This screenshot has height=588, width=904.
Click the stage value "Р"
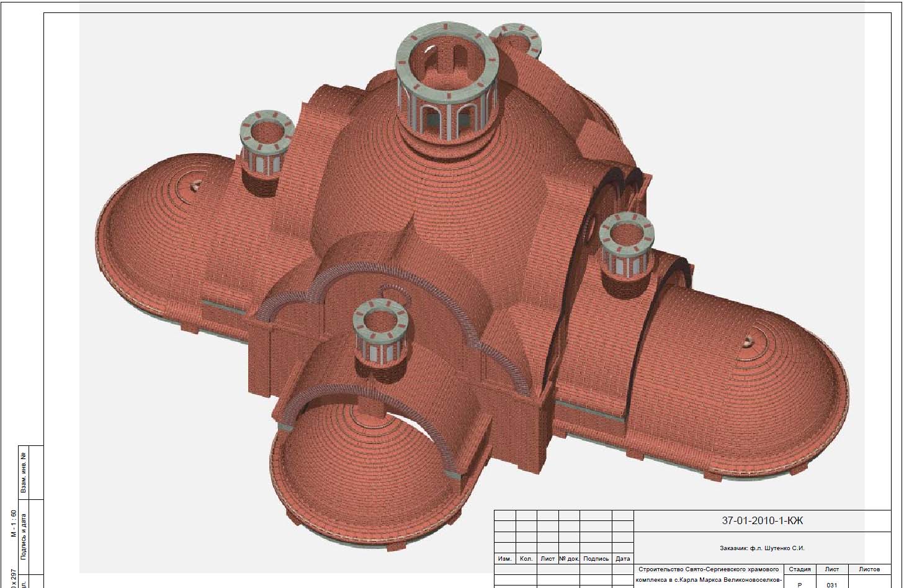coord(800,585)
